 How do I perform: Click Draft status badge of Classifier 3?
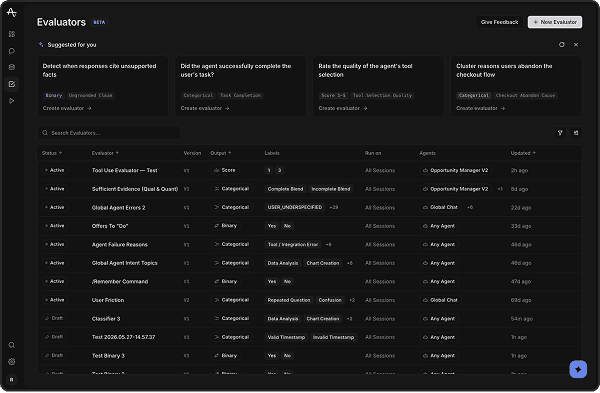click(x=54, y=318)
